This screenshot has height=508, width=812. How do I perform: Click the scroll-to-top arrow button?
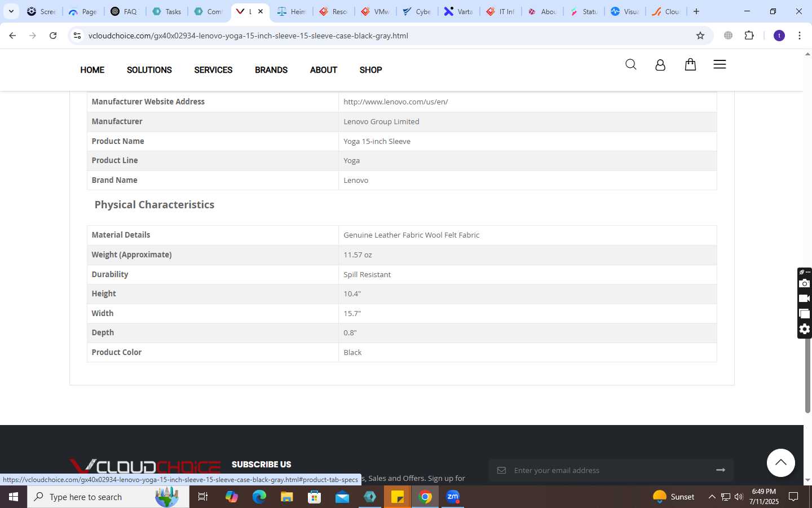[x=781, y=463]
